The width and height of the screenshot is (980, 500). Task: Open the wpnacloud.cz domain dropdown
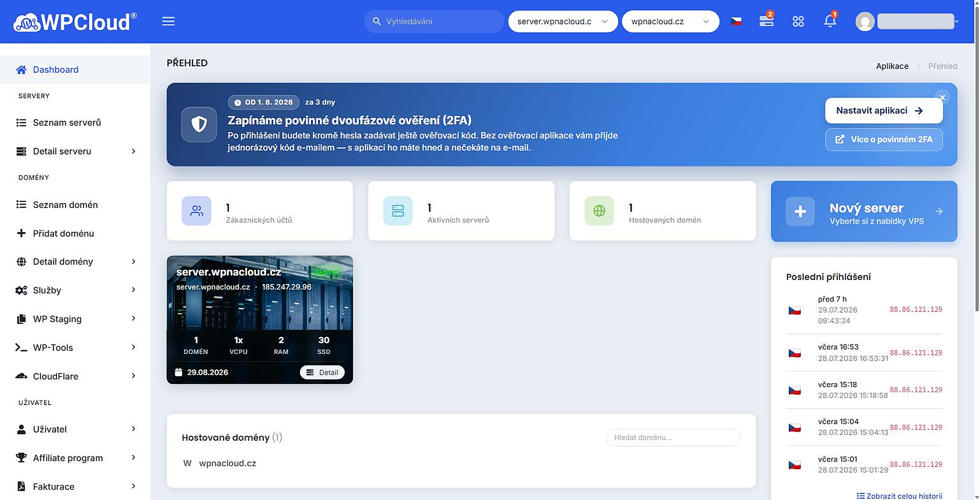(x=670, y=21)
